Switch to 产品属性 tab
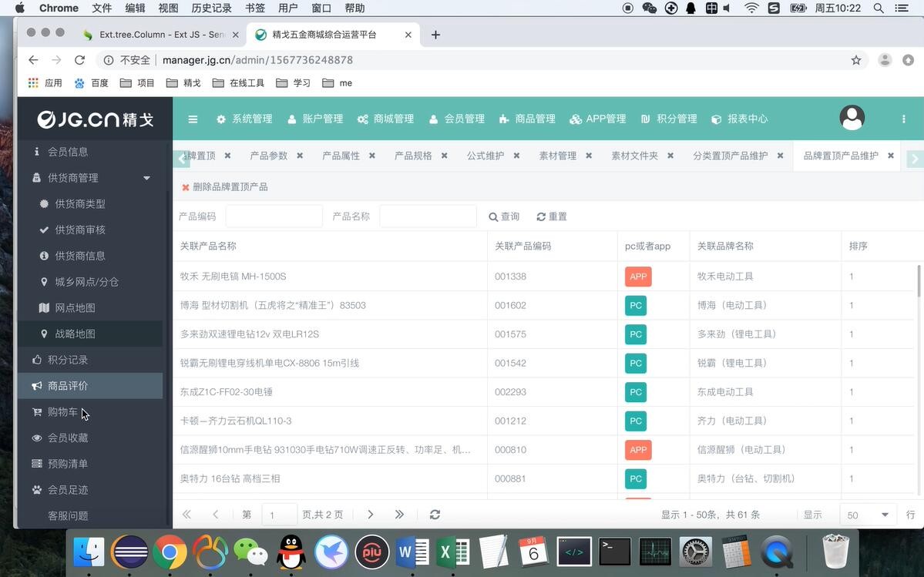Screen dimensions: 924x577 341,156
